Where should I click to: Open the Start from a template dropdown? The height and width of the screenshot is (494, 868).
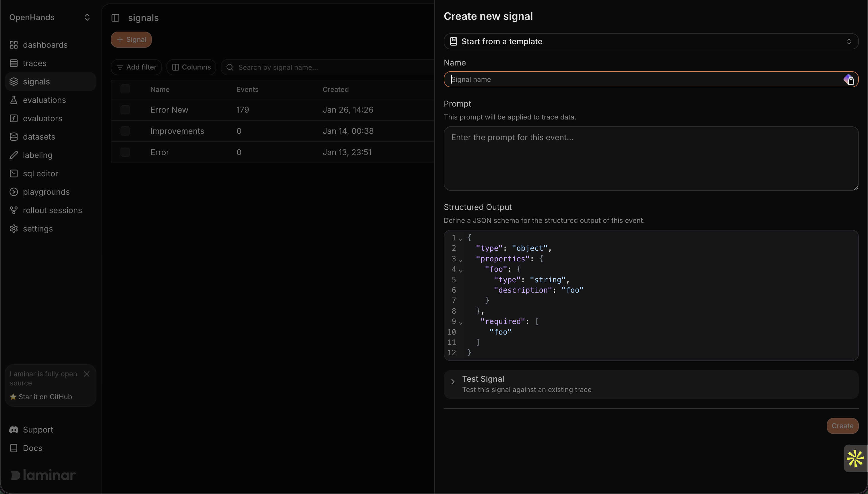point(651,41)
